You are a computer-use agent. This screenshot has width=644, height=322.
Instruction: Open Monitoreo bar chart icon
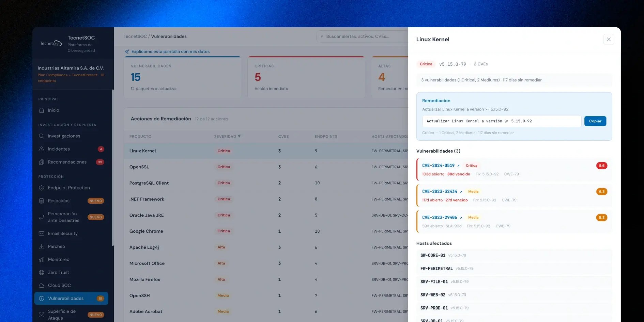point(42,260)
